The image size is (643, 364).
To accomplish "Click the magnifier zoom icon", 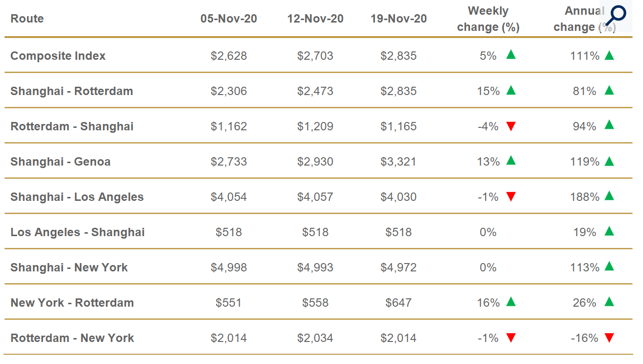I will (616, 16).
